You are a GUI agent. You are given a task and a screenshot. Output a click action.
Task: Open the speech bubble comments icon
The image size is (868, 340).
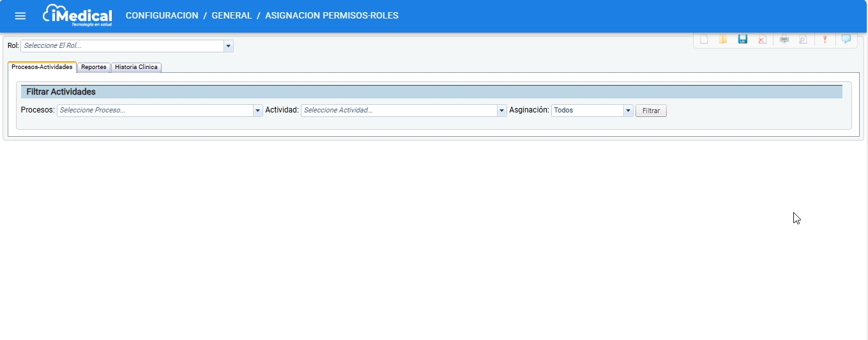point(846,40)
